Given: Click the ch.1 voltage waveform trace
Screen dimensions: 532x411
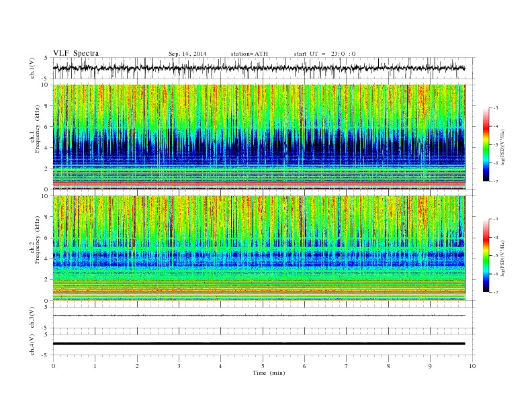Looking at the screenshot, I should coord(259,68).
